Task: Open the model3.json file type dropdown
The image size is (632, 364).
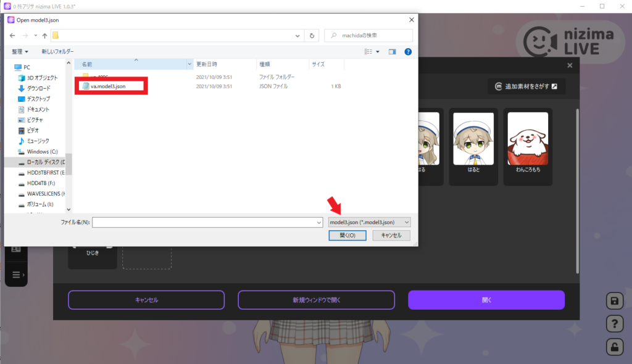Action: pyautogui.click(x=368, y=222)
